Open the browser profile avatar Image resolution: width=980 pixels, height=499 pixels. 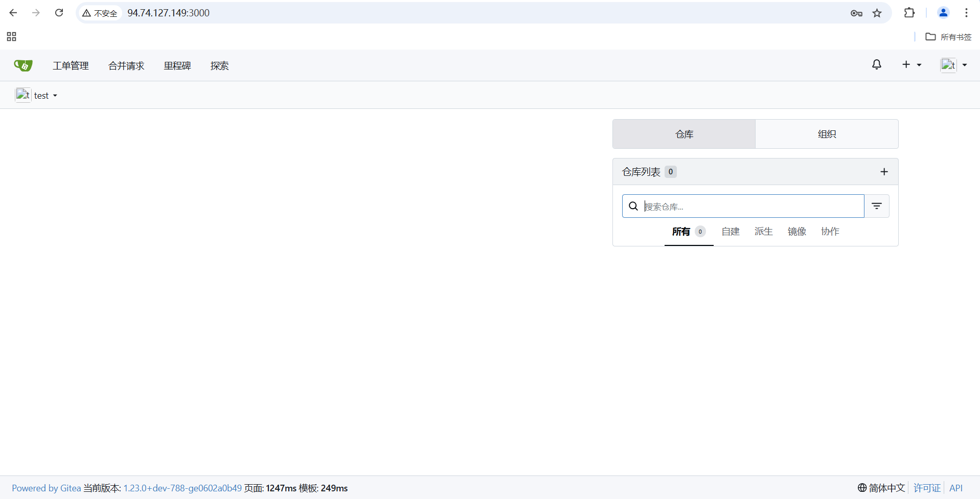[943, 13]
